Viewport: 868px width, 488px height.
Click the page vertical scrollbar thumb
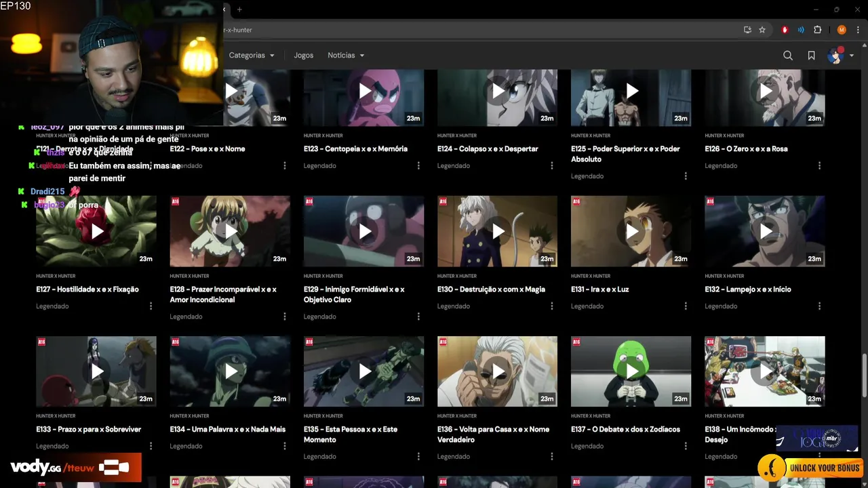pyautogui.click(x=864, y=375)
